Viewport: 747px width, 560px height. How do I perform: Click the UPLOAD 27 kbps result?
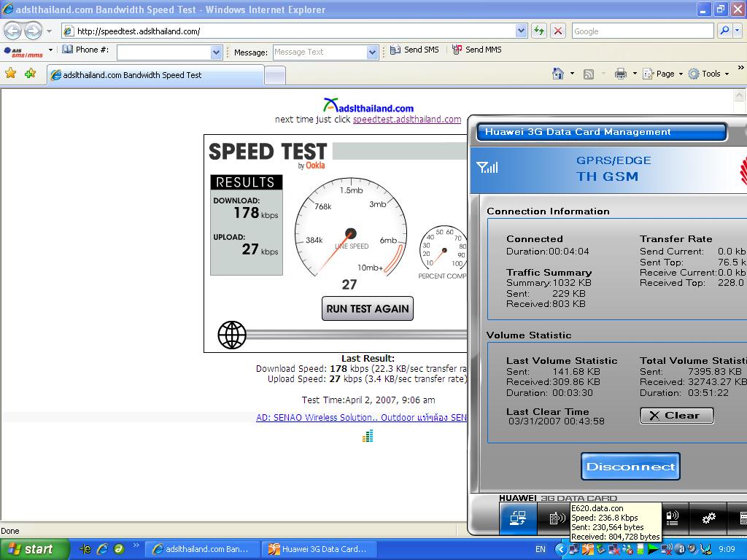point(246,245)
